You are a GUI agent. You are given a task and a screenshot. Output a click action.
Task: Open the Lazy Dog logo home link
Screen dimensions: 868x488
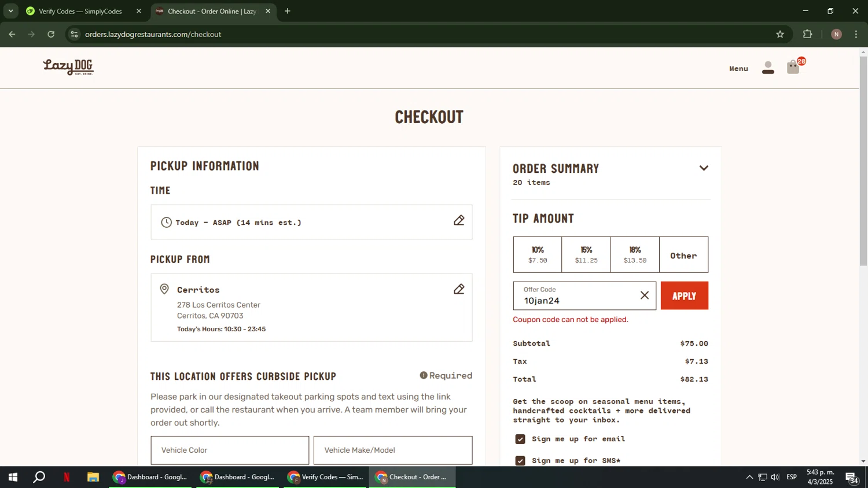tap(68, 67)
